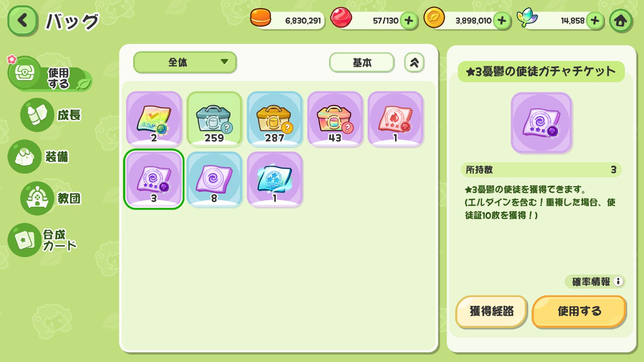Add gold coins using the plus button
The height and width of the screenshot is (362, 644).
click(x=502, y=21)
